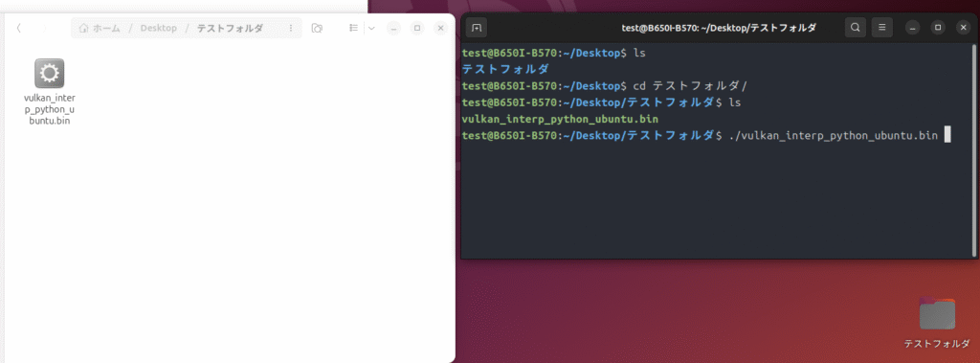The image size is (980, 363).
Task: Minimize the terminal window
Action: pyautogui.click(x=913, y=28)
